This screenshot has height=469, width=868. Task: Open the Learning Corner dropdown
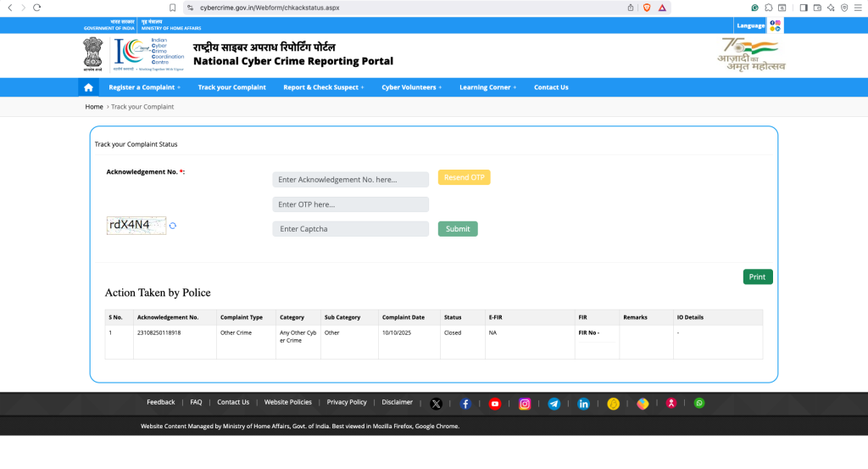click(x=487, y=87)
